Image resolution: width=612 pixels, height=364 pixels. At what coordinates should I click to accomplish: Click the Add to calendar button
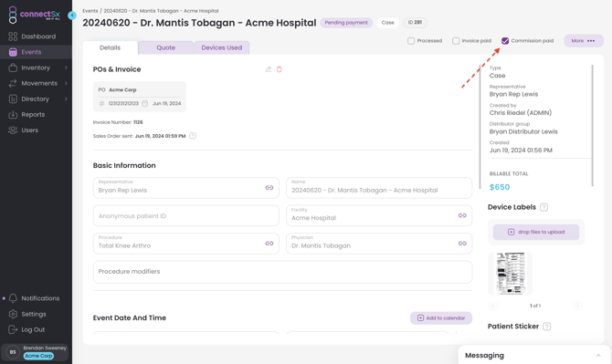tap(441, 318)
